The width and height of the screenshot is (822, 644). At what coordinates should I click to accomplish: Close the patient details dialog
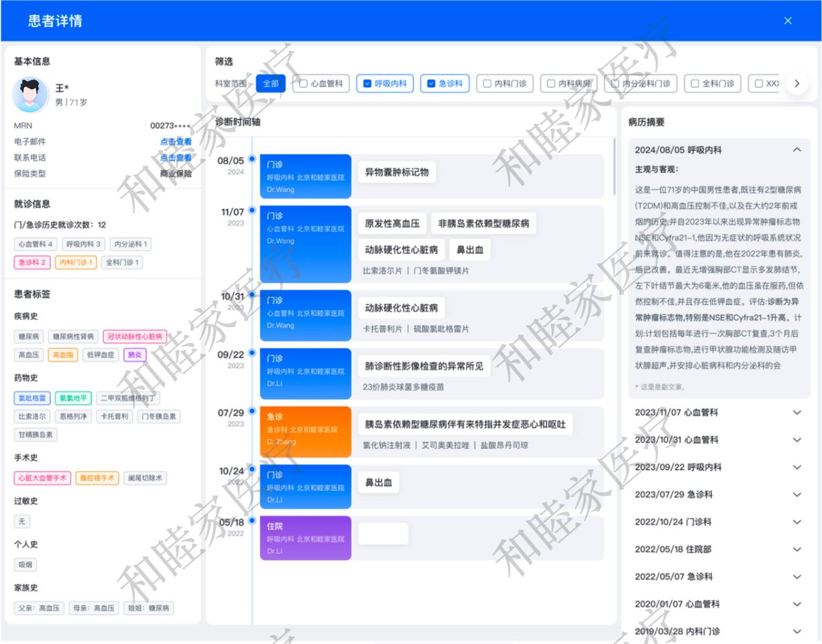click(788, 21)
